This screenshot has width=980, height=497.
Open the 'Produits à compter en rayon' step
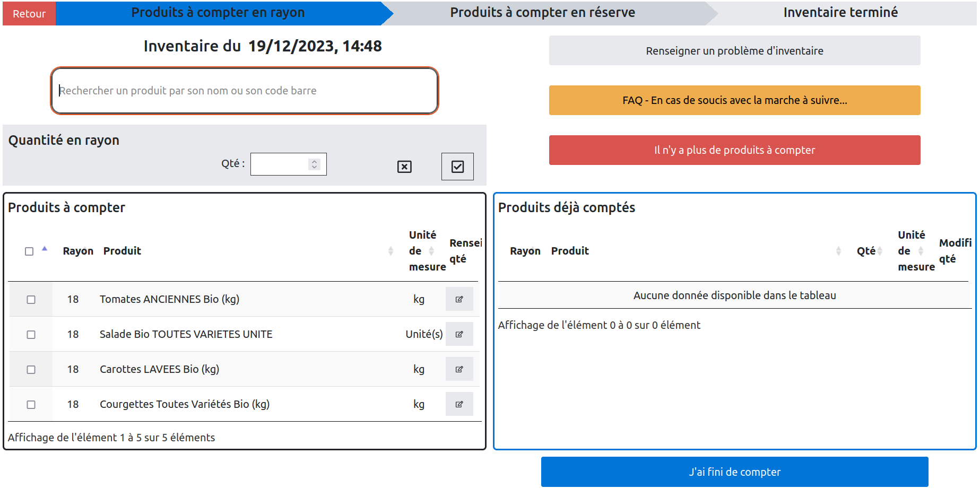(218, 13)
